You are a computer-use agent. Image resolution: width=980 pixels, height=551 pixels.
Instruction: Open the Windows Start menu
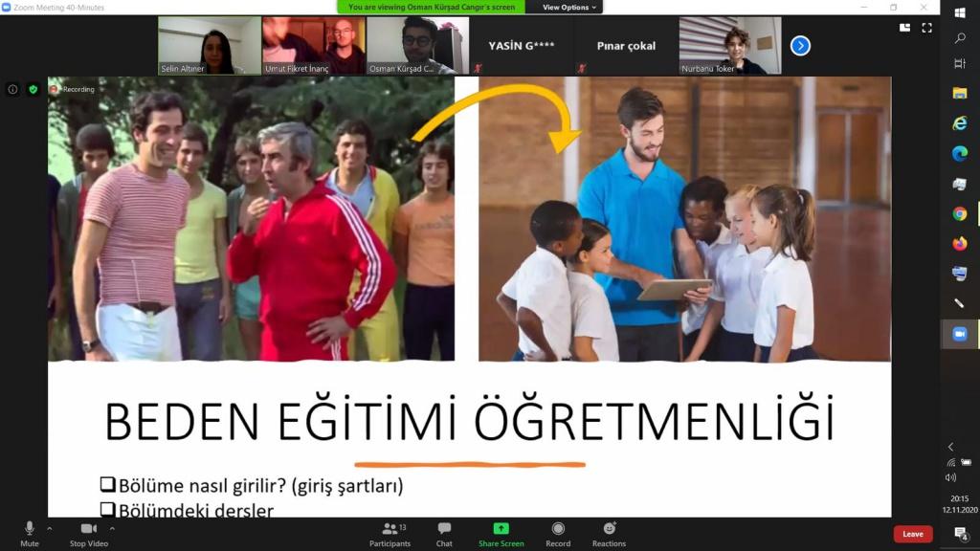pyautogui.click(x=960, y=13)
